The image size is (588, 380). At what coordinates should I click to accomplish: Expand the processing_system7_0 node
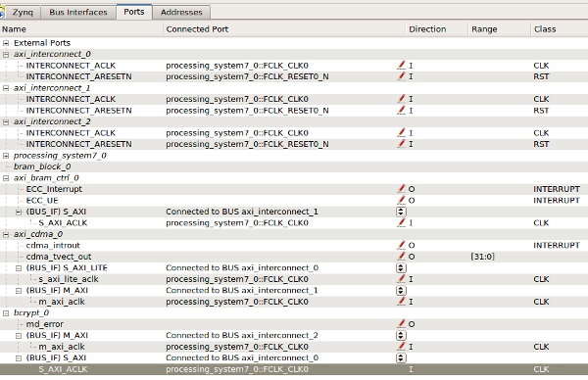tap(6, 156)
